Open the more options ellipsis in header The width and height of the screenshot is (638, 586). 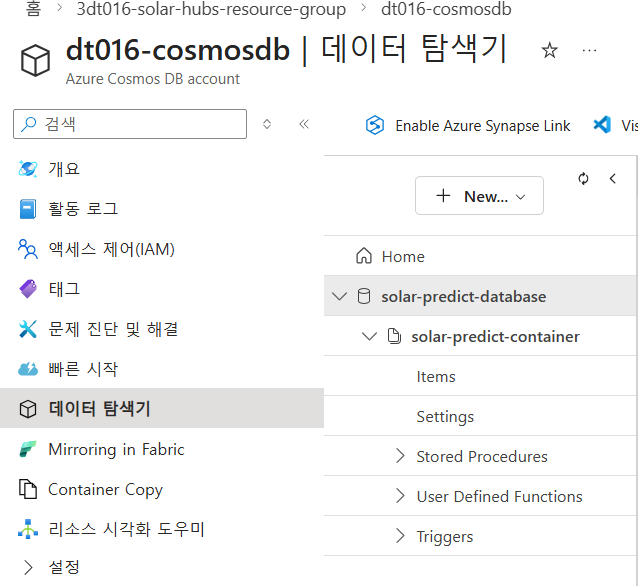click(x=589, y=51)
